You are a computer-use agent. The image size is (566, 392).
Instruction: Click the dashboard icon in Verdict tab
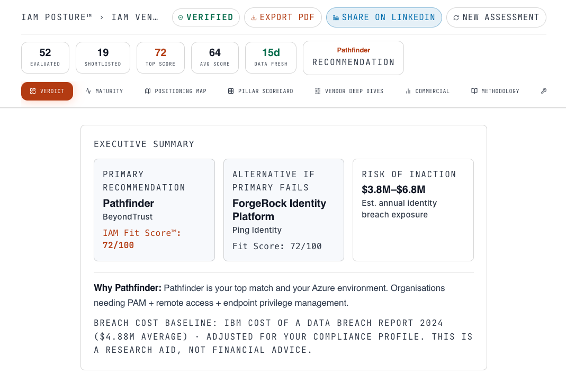[33, 91]
